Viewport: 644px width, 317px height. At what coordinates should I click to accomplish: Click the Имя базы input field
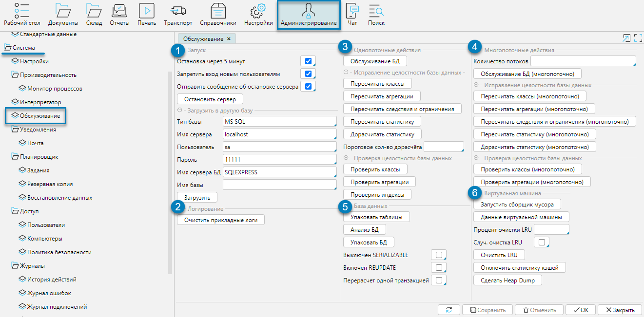coord(279,185)
